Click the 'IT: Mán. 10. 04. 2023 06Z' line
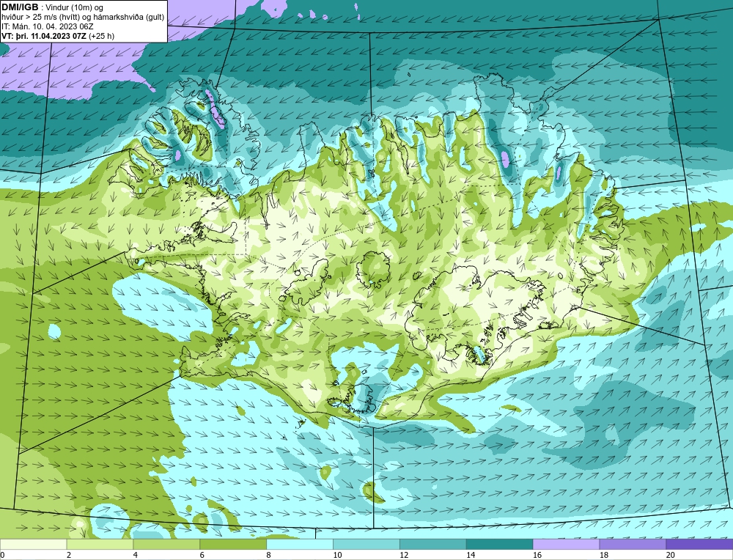 coord(48,26)
